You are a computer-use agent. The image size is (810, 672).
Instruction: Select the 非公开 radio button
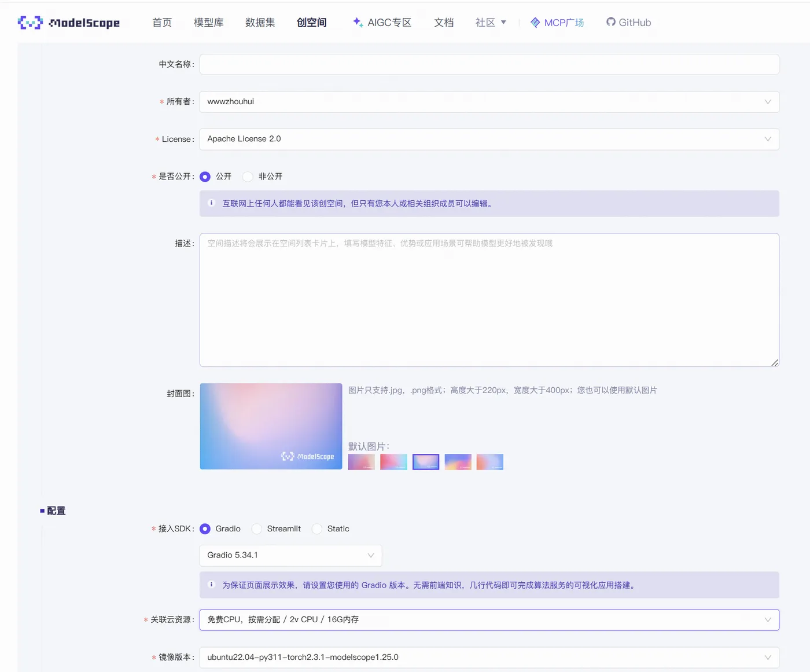(x=248, y=177)
